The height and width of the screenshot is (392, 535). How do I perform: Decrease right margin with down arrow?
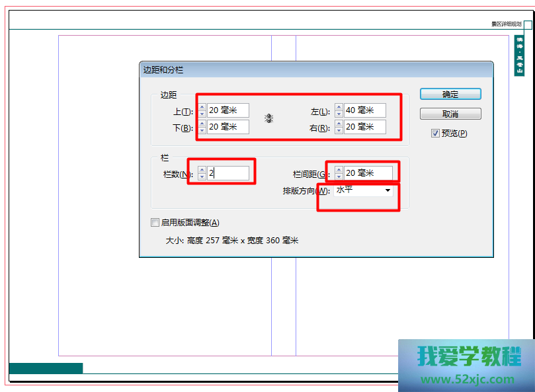click(339, 130)
